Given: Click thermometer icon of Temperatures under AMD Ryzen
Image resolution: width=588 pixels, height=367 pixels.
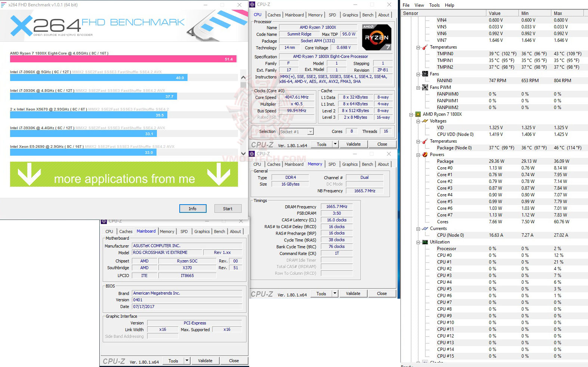Looking at the screenshot, I should coord(425,141).
